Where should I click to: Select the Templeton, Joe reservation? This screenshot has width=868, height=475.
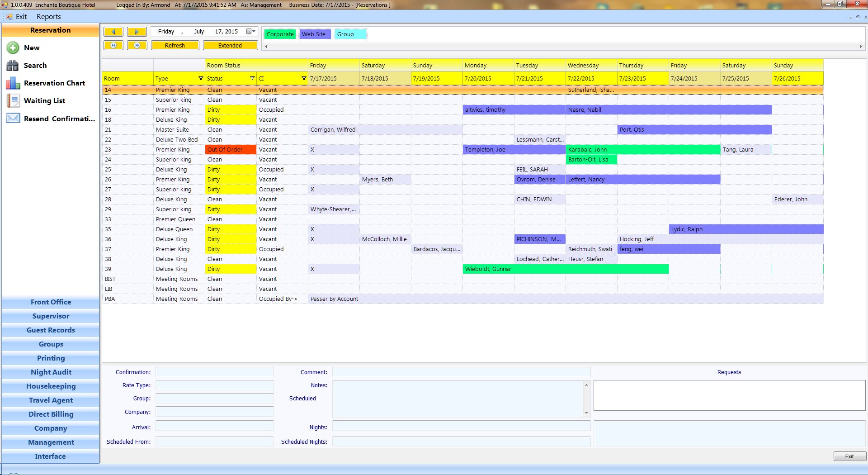point(514,150)
